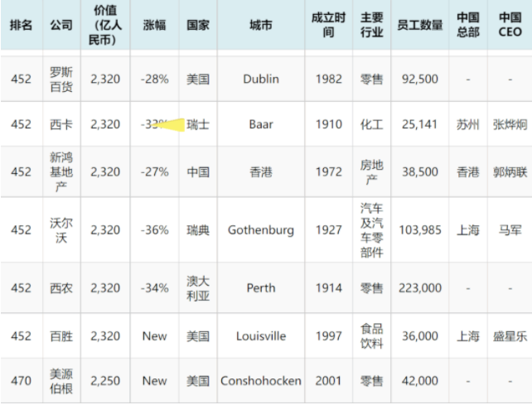This screenshot has width=532, height=405.
Task: Click the city cell Louisville
Action: click(261, 336)
